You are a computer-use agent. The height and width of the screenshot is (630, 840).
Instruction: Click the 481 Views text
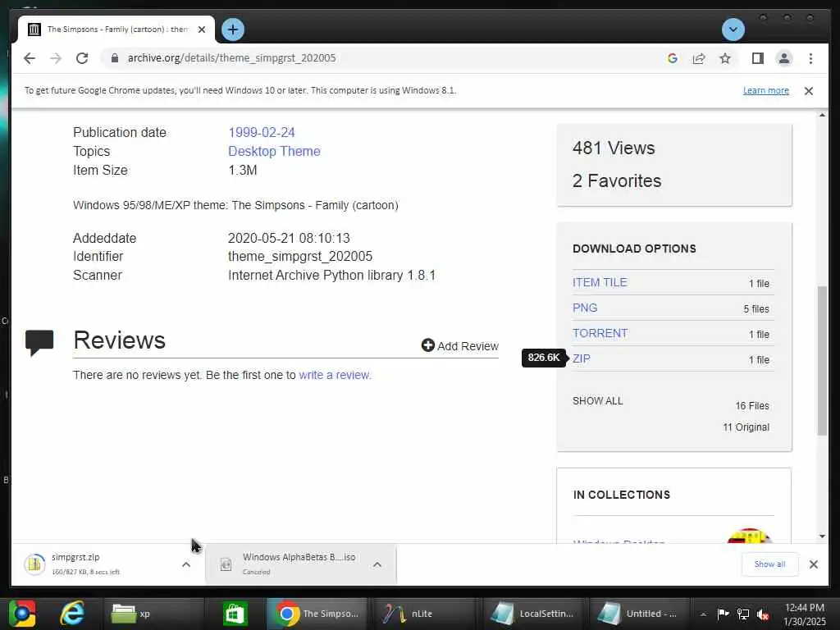614,148
